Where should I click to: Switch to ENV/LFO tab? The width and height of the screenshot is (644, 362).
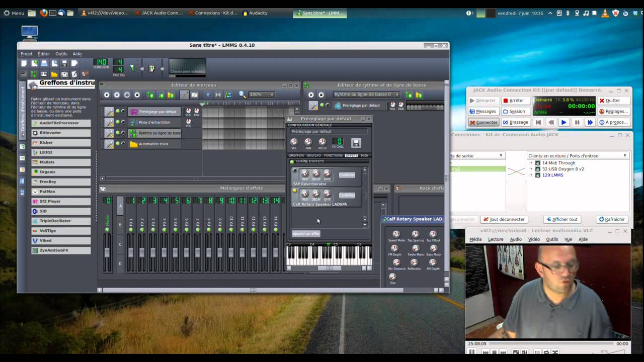point(314,155)
